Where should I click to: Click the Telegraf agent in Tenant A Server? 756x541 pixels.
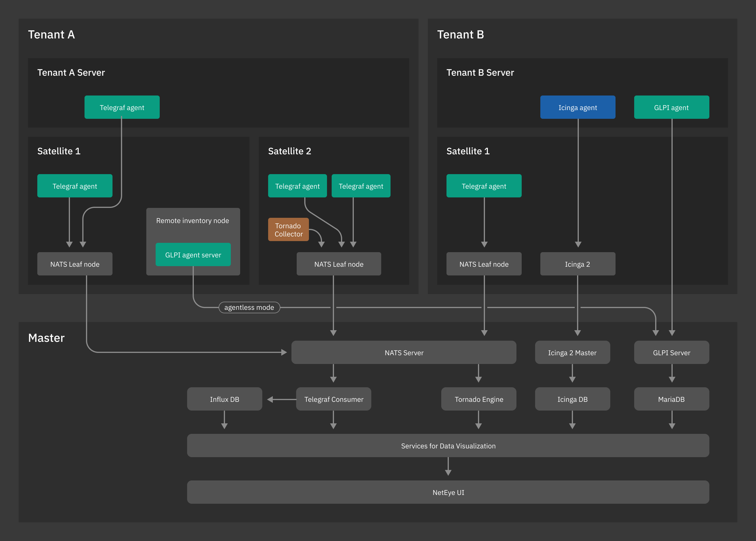(122, 107)
